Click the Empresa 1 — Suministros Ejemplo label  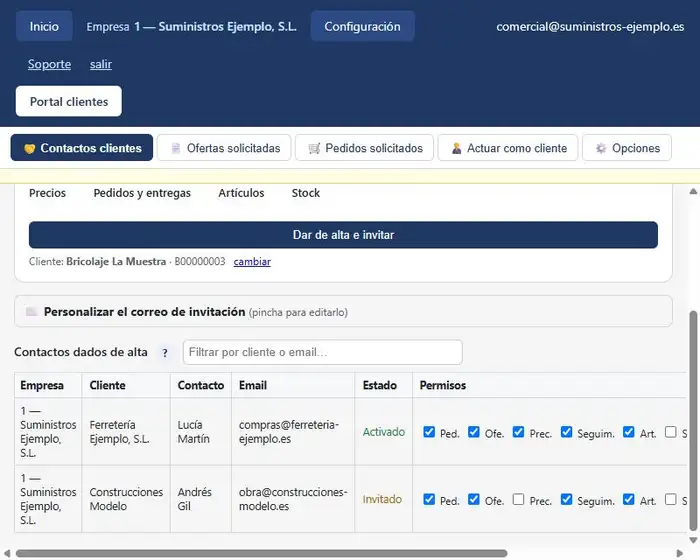coord(192,26)
